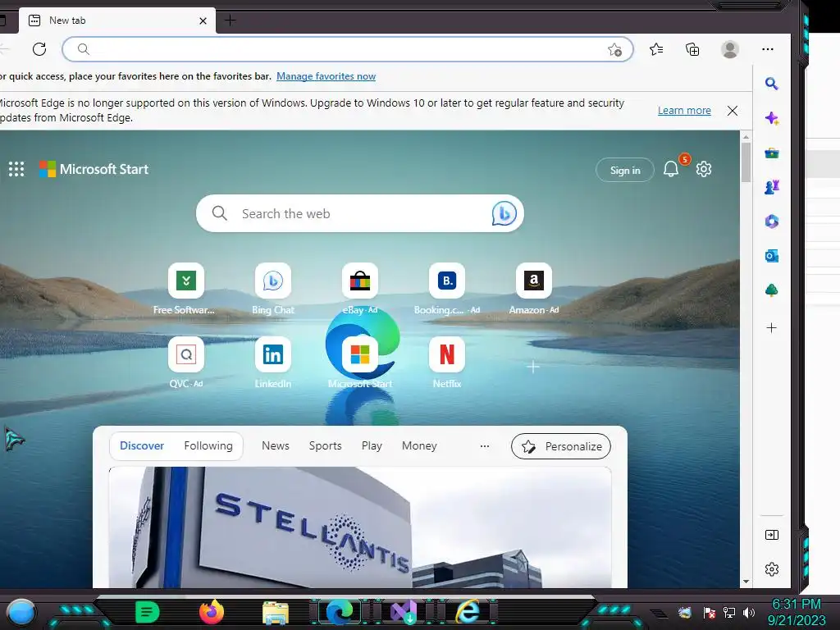Open the Booking.com quick link
The width and height of the screenshot is (840, 630).
click(447, 288)
